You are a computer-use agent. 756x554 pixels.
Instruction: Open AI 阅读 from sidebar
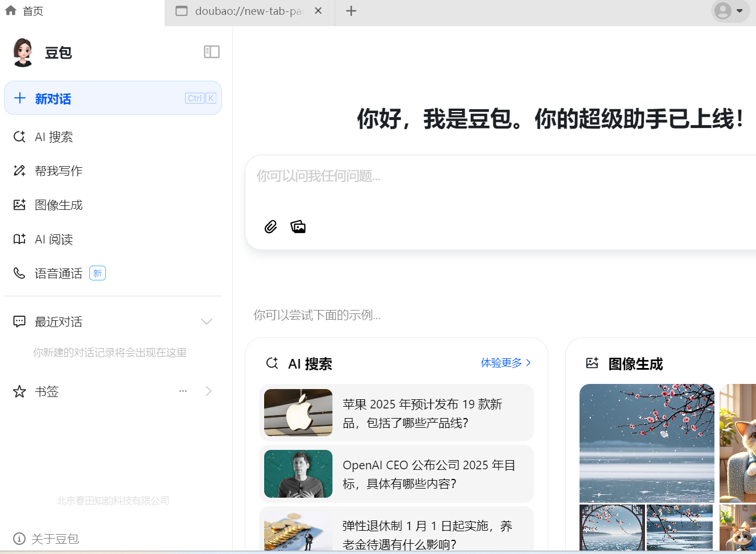tap(113, 239)
